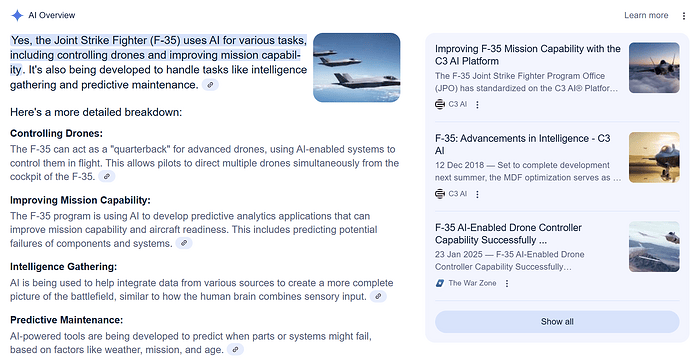Click the sunset F-35 article thumbnail

point(654,158)
